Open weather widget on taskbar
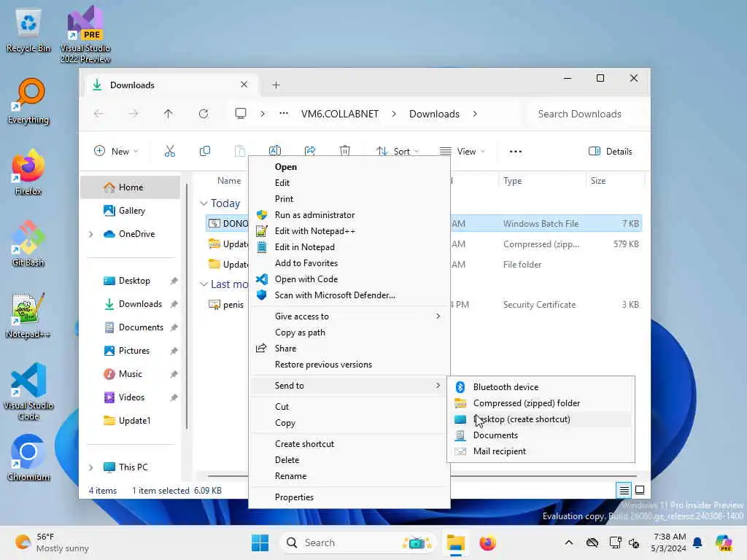 click(x=52, y=542)
